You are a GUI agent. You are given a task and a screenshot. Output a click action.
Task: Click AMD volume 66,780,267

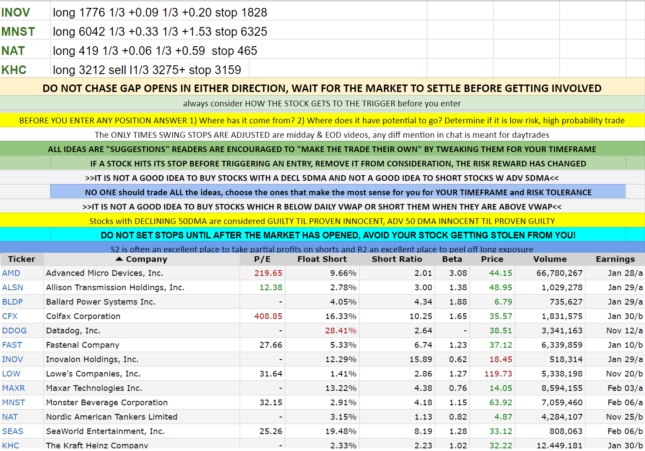559,273
